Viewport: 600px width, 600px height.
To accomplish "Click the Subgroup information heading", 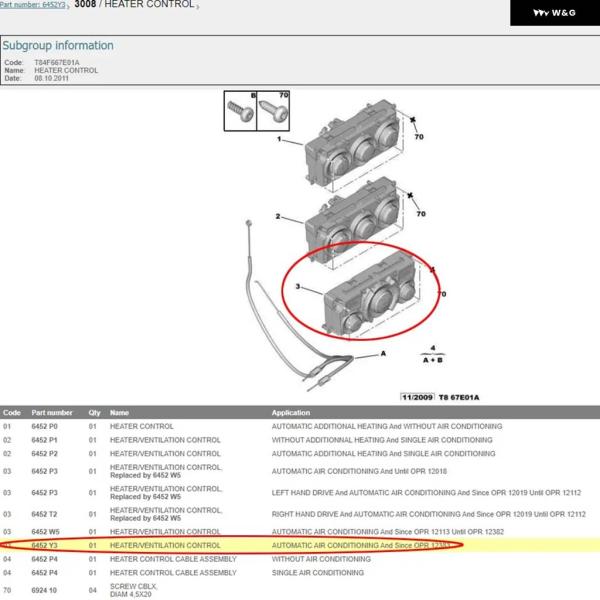I will pyautogui.click(x=58, y=46).
